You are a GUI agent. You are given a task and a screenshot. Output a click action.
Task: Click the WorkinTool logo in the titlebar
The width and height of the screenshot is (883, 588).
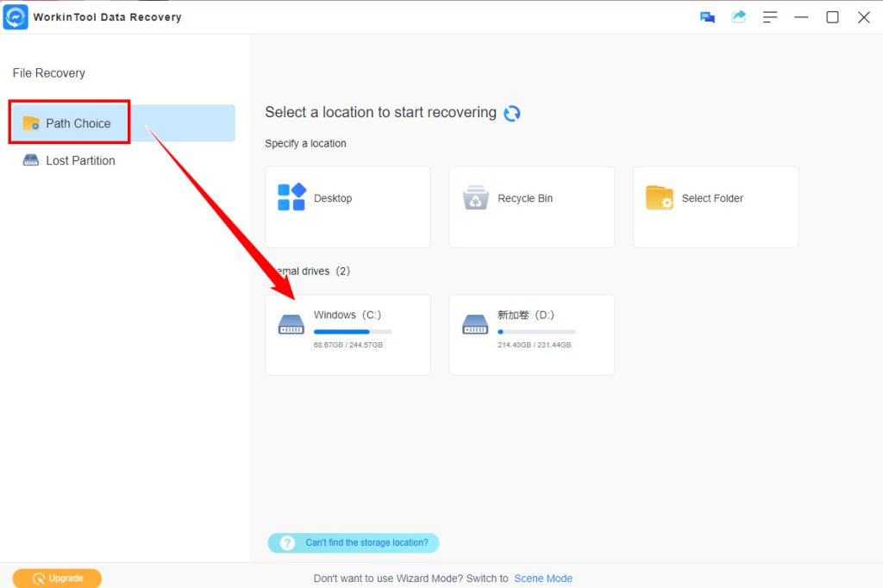coord(16,16)
